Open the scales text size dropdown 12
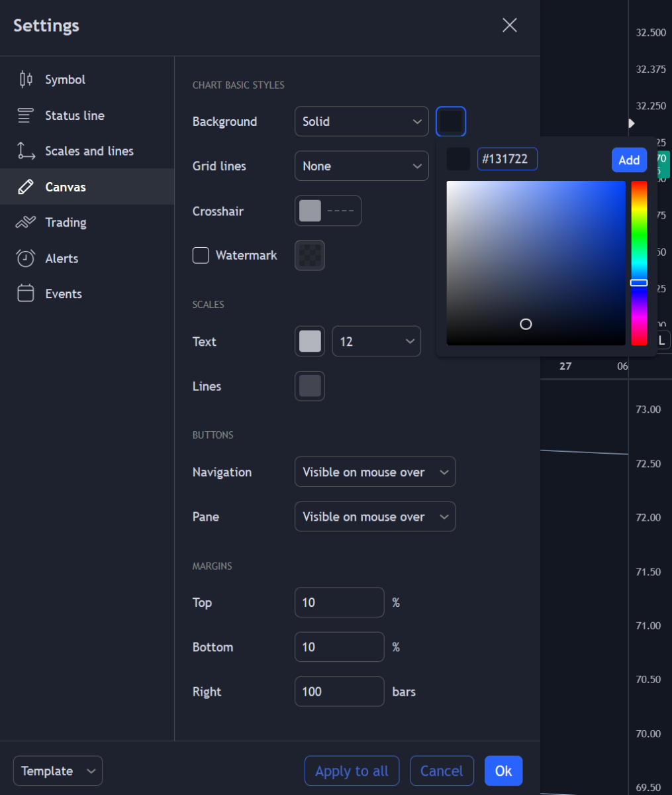 (377, 341)
